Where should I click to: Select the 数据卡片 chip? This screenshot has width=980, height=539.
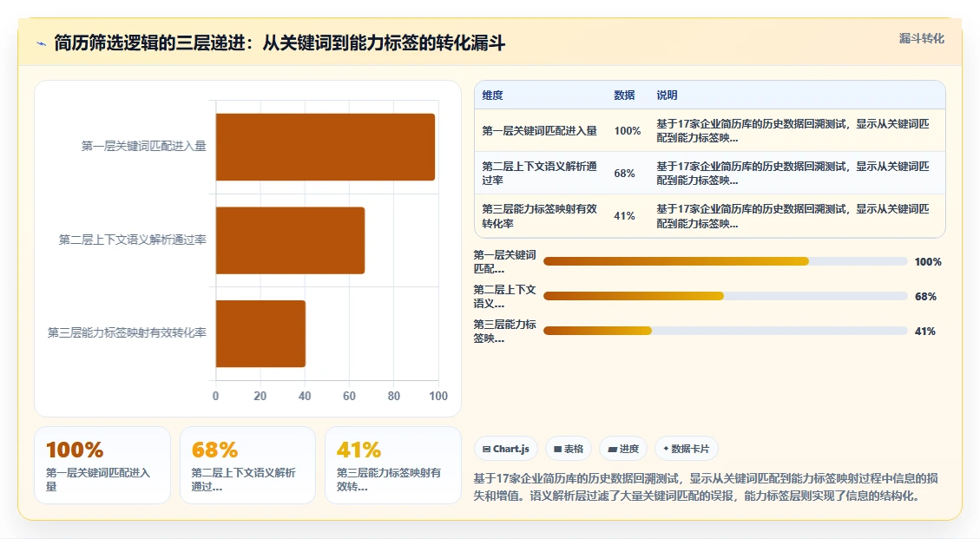[x=687, y=449]
